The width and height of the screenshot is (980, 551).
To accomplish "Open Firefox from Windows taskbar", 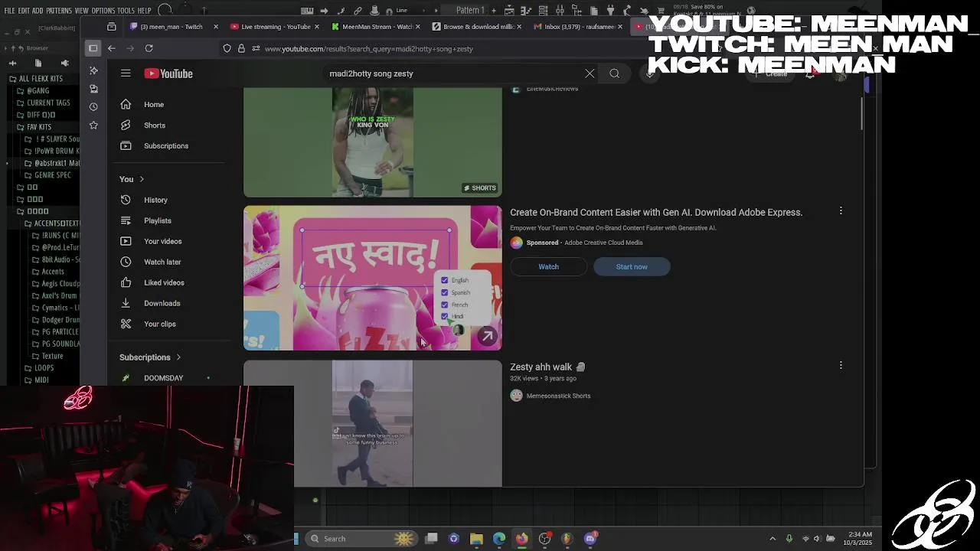I will click(521, 539).
